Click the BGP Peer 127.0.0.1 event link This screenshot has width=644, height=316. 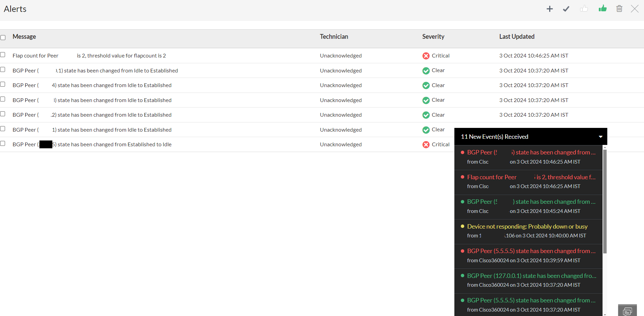[x=531, y=276]
